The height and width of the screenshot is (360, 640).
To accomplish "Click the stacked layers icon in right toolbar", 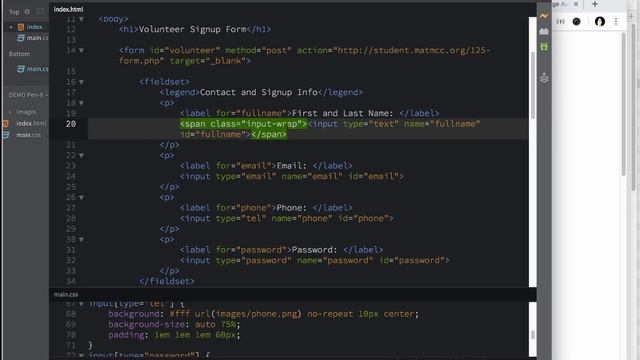I will click(544, 78).
